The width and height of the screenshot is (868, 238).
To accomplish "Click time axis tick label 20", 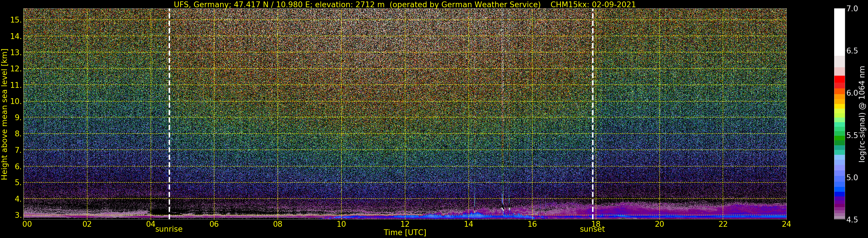I will [659, 224].
